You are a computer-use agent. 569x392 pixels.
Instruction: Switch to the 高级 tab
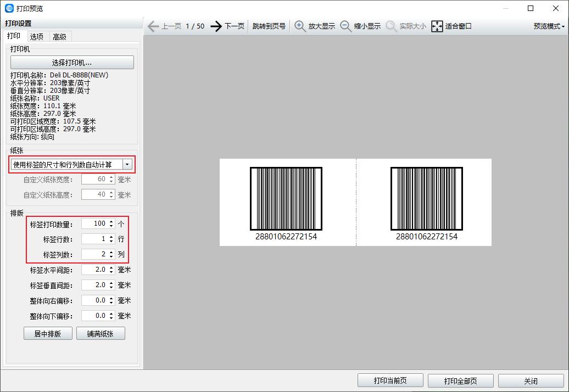59,37
